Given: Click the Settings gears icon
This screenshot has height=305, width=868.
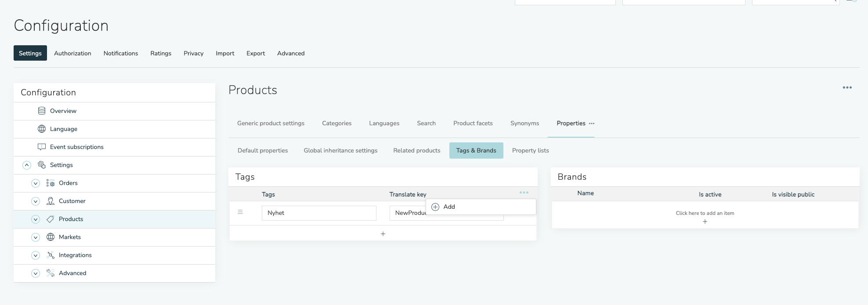Looking at the screenshot, I should pyautogui.click(x=42, y=165).
